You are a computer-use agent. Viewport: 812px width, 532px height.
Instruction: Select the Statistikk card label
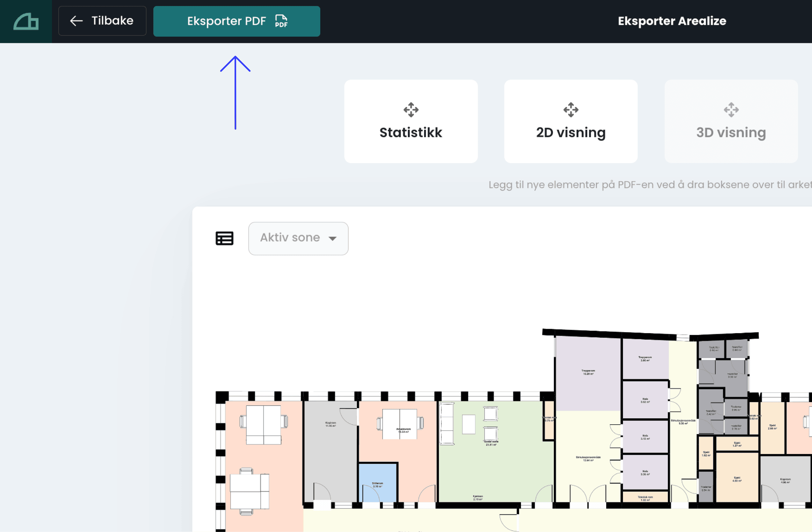tap(411, 133)
